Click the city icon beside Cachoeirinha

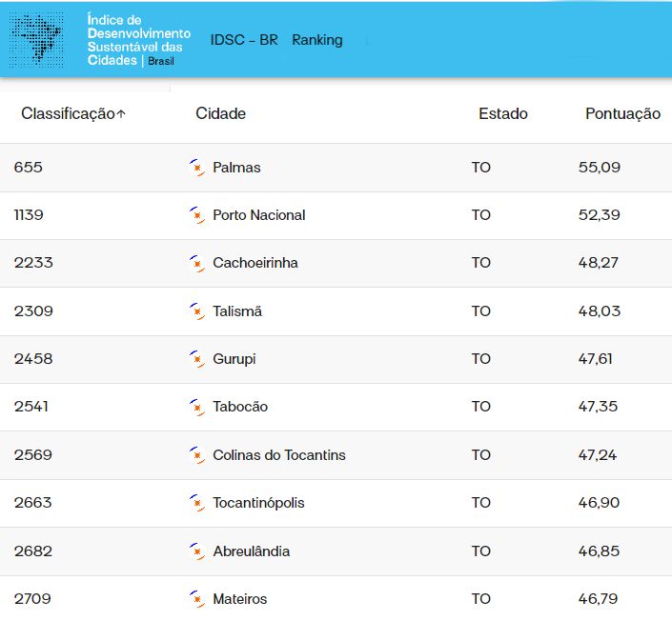(x=197, y=263)
